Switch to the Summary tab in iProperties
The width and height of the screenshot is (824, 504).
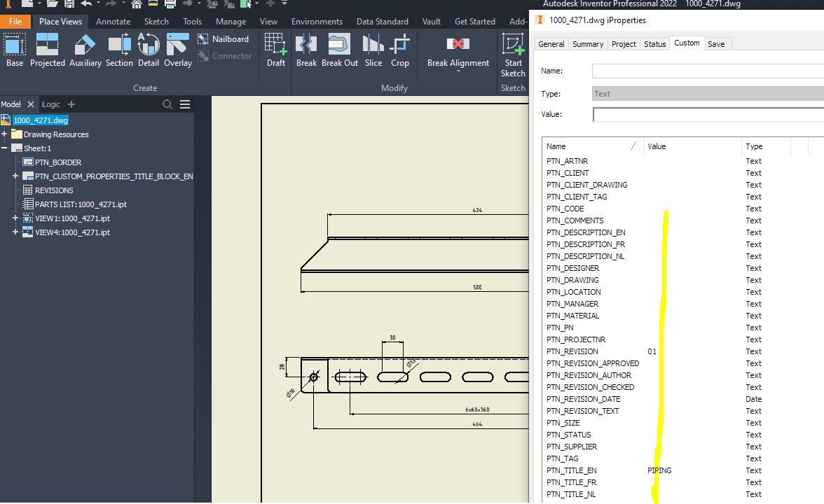[588, 43]
